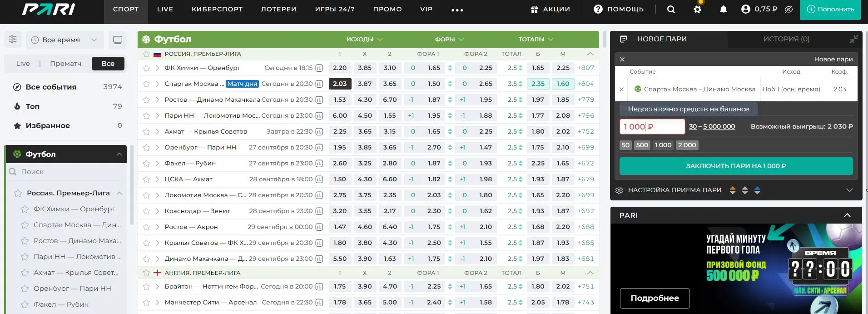868x314 pixels.
Task: Collapse the bet slip panel with the arrows icon
Action: click(853, 40)
